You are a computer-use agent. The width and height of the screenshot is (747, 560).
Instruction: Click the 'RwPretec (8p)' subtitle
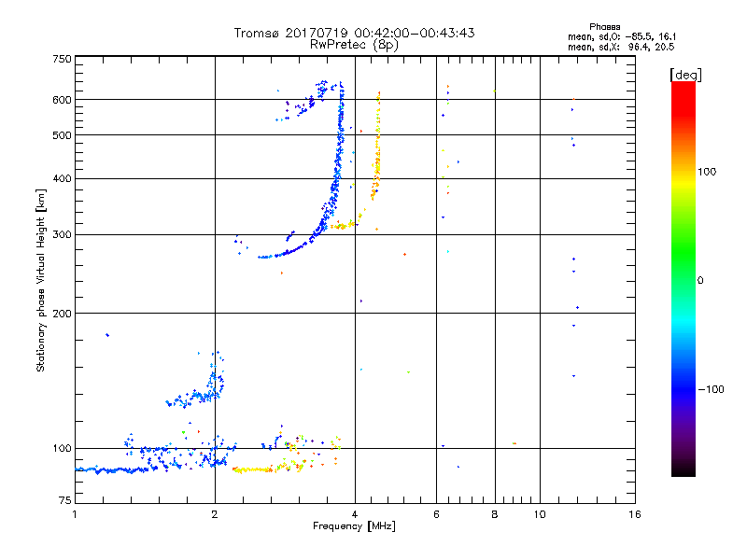[354, 45]
